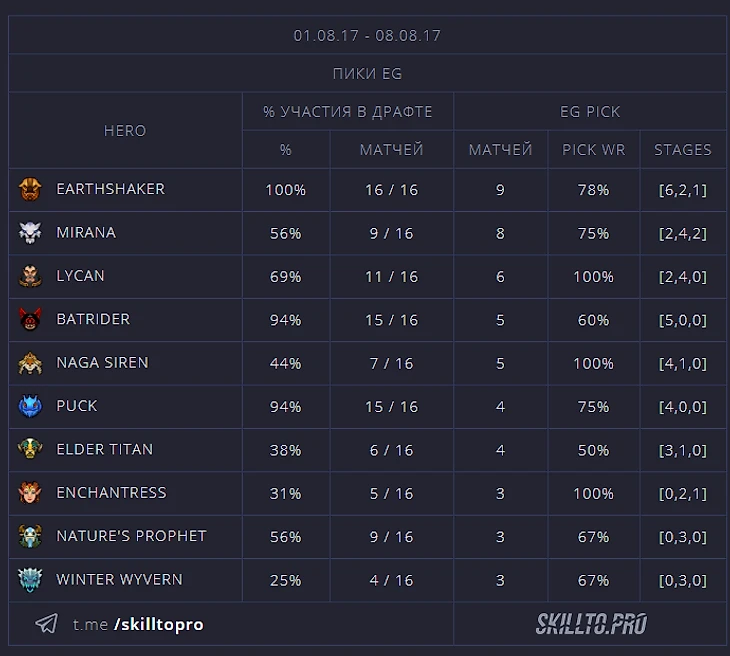Click Earthshaker's 78% pick win rate cell

(593, 190)
